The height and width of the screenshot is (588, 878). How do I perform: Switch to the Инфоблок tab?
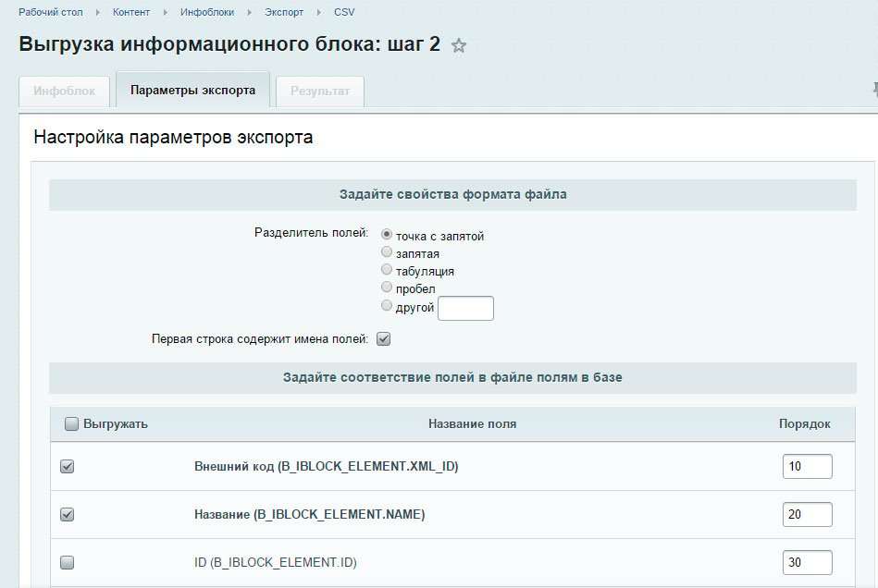(x=64, y=91)
